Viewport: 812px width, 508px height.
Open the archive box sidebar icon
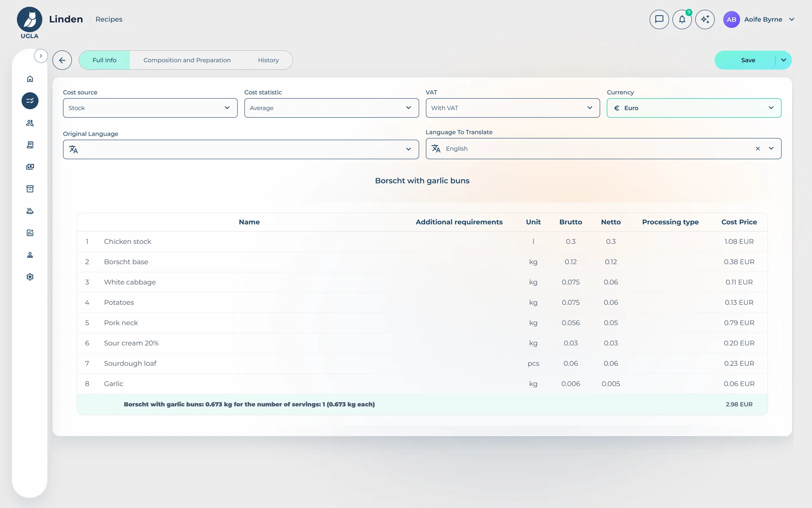tap(30, 189)
